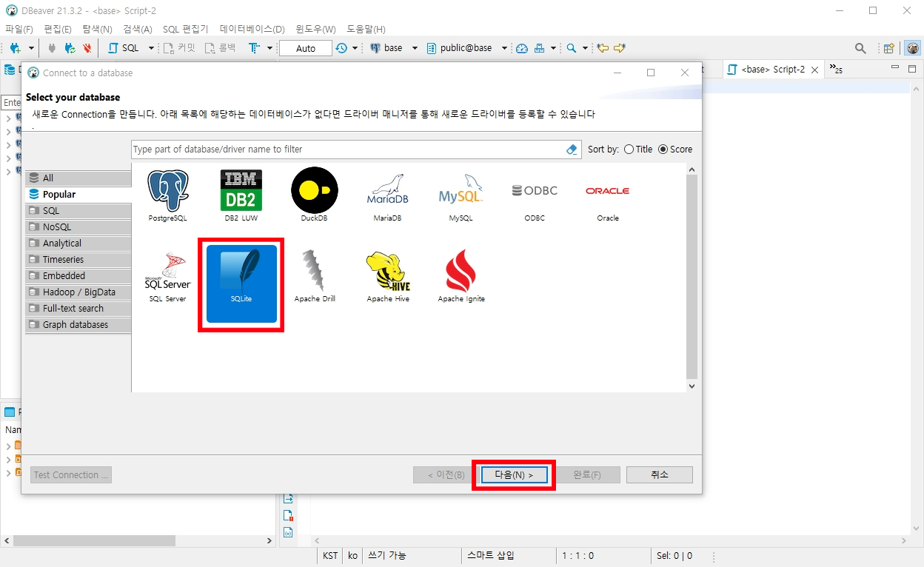Click the 취소 cancel button
The height and width of the screenshot is (567, 924).
[x=660, y=474]
